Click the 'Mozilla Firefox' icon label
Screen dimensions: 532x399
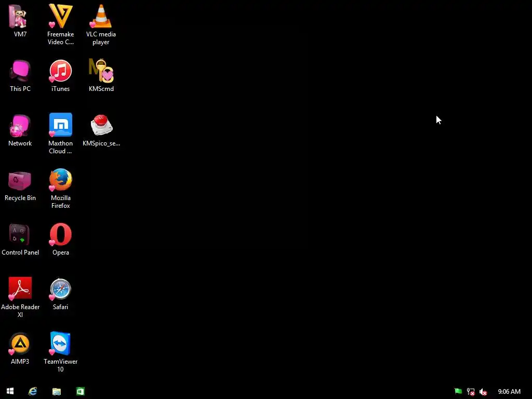tap(61, 202)
